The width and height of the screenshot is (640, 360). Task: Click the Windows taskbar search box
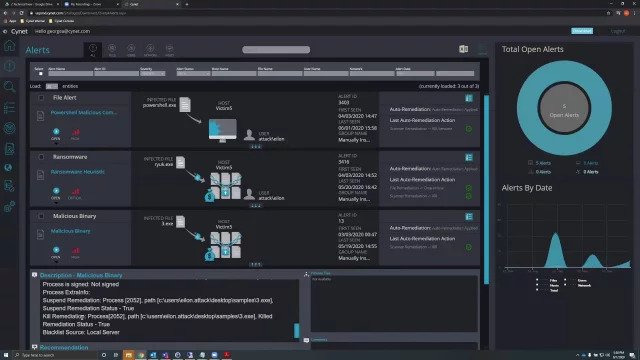tap(56, 355)
